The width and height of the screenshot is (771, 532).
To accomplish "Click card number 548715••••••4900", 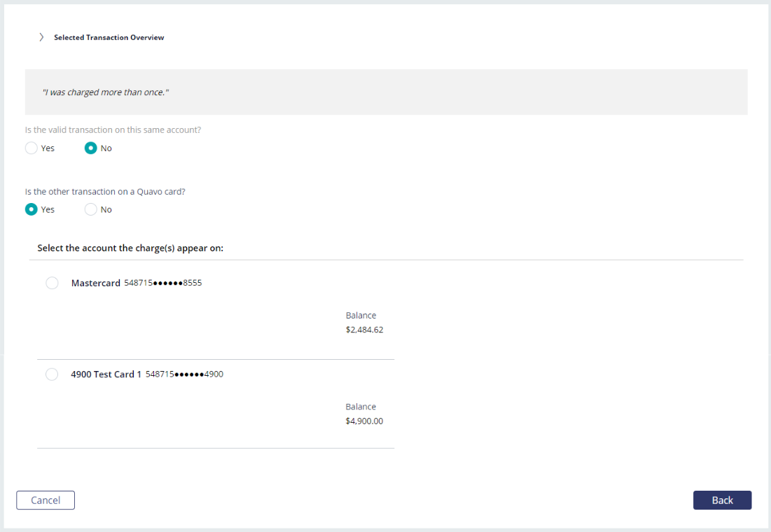I will point(184,374).
